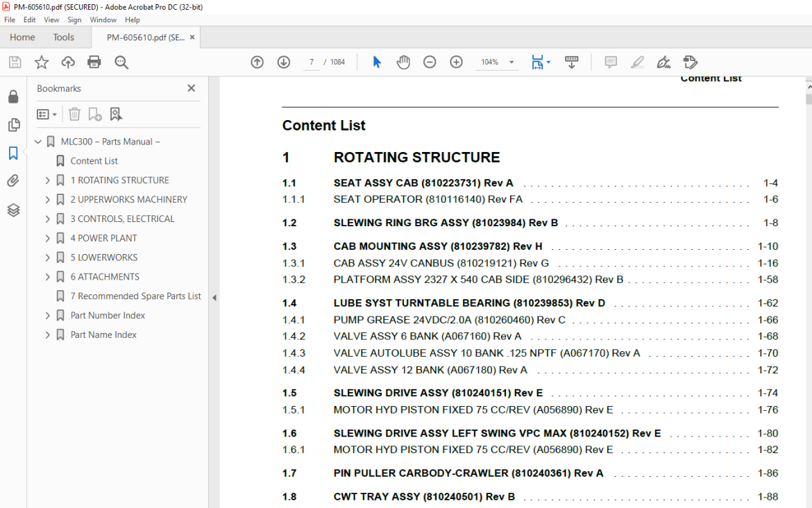
Task: Expand the 6 ATTACHMENTS bookmark
Action: (x=48, y=277)
